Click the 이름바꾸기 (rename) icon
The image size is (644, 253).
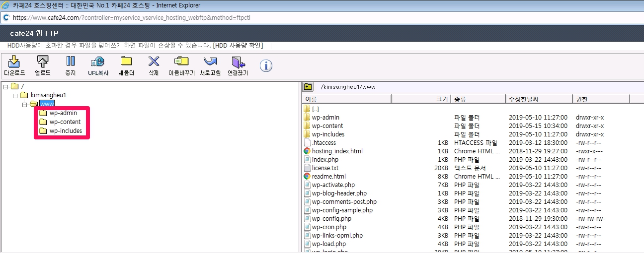click(181, 62)
